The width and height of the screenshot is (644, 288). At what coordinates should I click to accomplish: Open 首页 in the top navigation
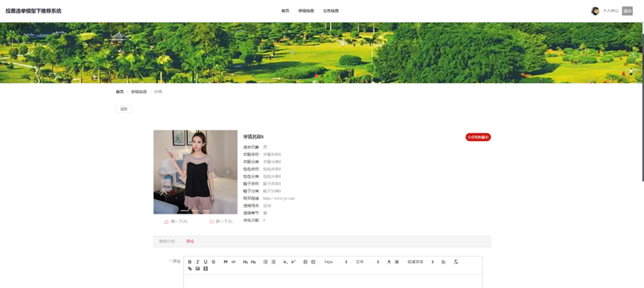click(285, 11)
